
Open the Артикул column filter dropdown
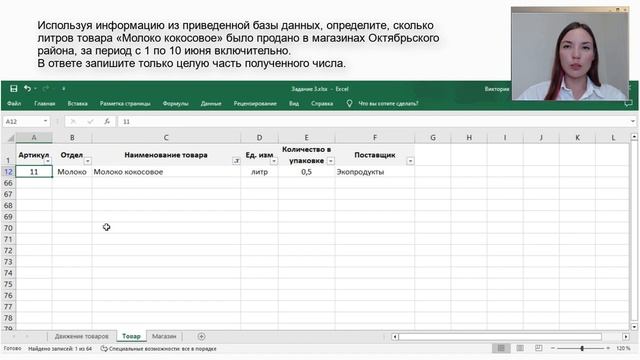point(48,161)
